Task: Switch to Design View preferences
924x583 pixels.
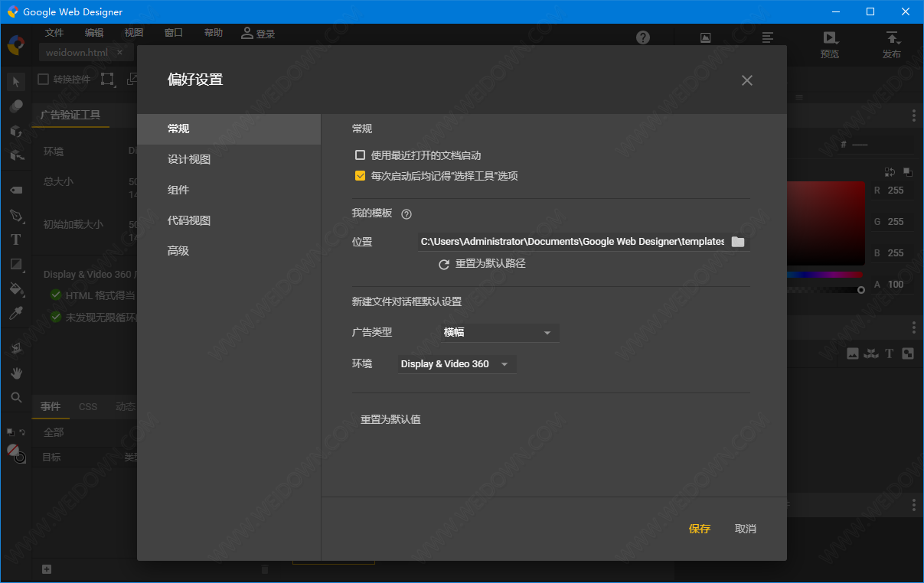Action: pyautogui.click(x=229, y=160)
